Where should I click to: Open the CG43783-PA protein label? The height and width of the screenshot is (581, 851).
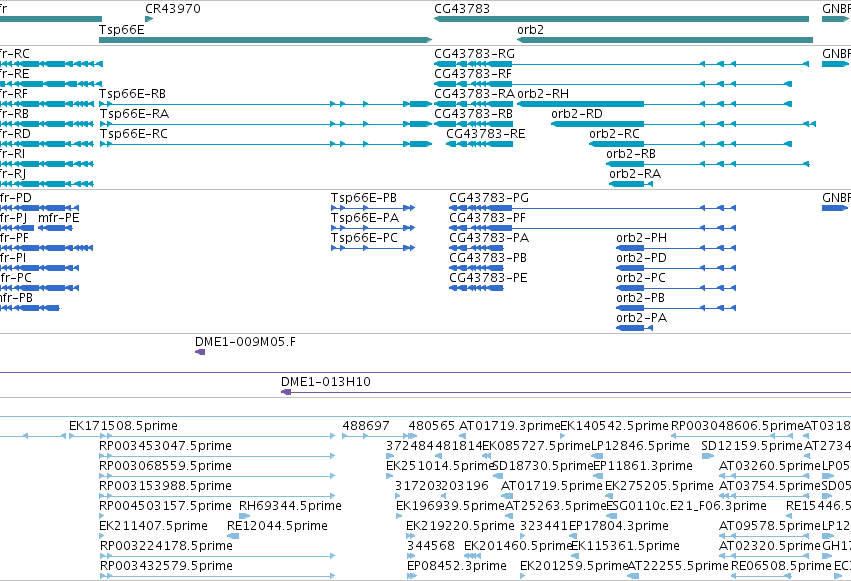pos(488,238)
